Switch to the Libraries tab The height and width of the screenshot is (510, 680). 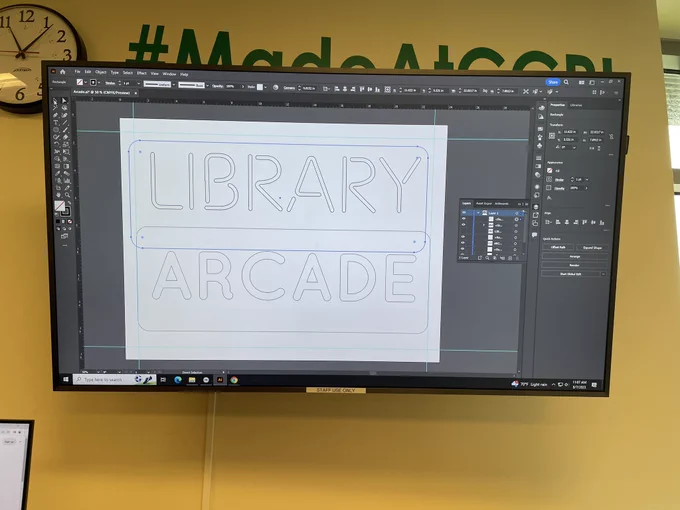[x=576, y=105]
